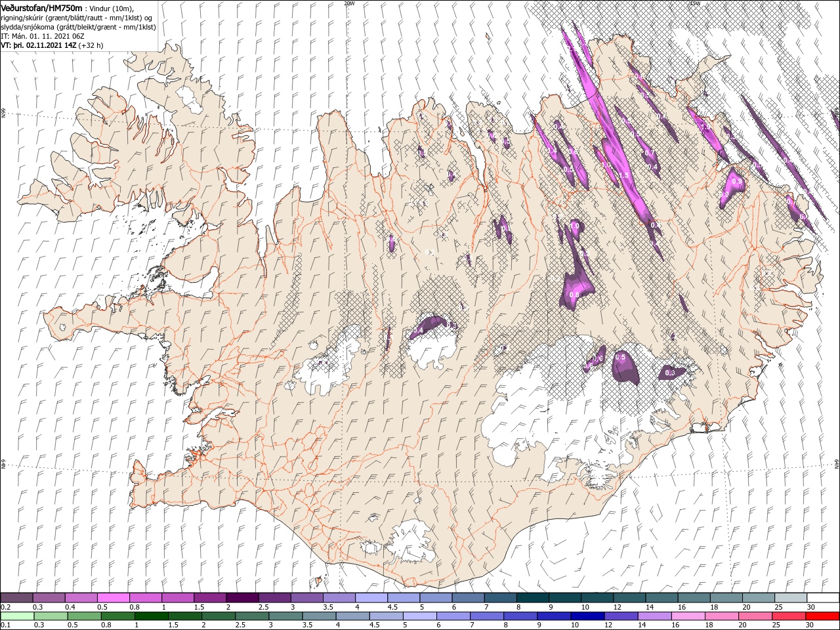Image resolution: width=840 pixels, height=630 pixels.
Task: Click upper legend swatch between 3 and 3.5
Action: click(306, 597)
